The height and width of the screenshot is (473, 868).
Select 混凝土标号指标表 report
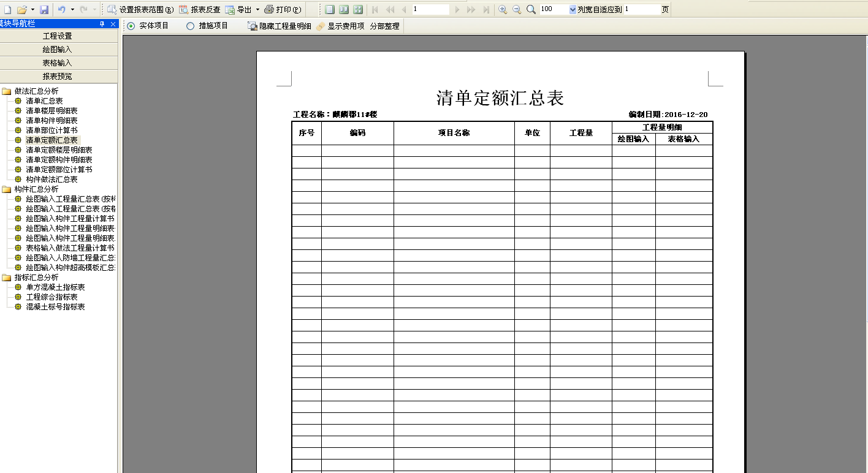point(55,307)
